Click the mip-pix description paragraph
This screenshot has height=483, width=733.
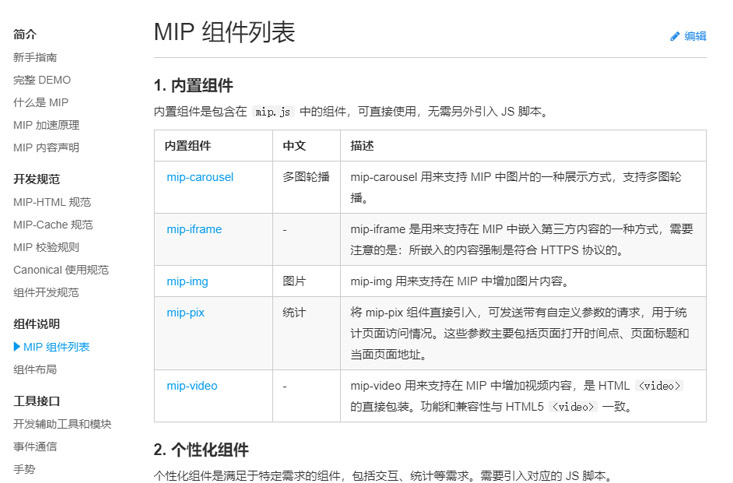tap(519, 333)
